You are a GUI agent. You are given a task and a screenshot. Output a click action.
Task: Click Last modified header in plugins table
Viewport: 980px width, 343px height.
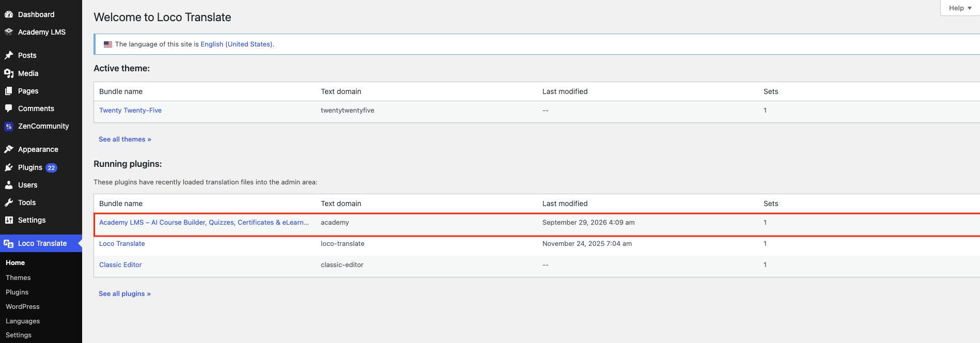click(565, 204)
